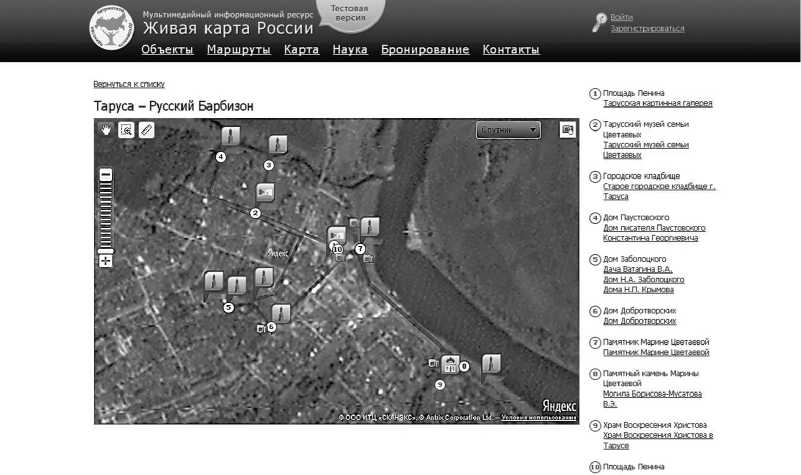
Task: Click the monument marker above route point 3
Action: 278,145
